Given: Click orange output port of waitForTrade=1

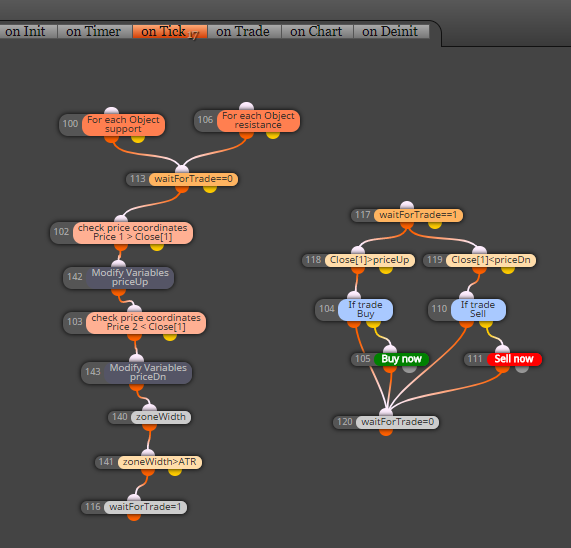Looking at the screenshot, I should coord(134,517).
